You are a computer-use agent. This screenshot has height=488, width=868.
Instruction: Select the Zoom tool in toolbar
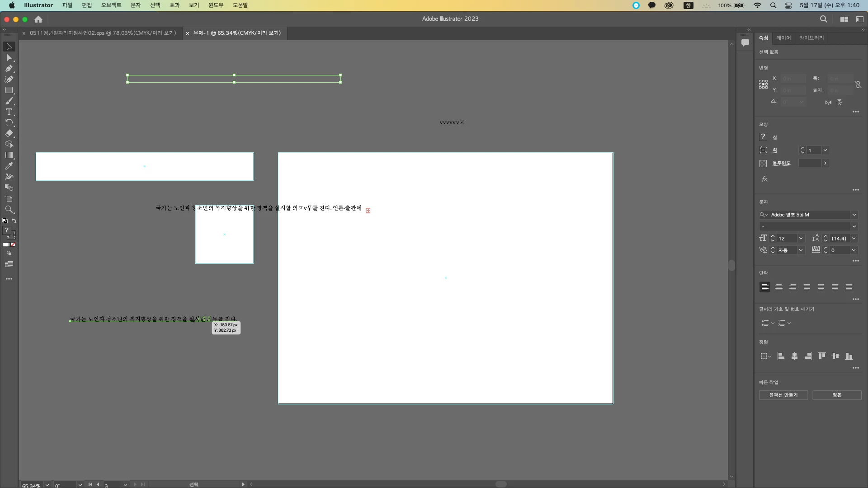point(9,210)
